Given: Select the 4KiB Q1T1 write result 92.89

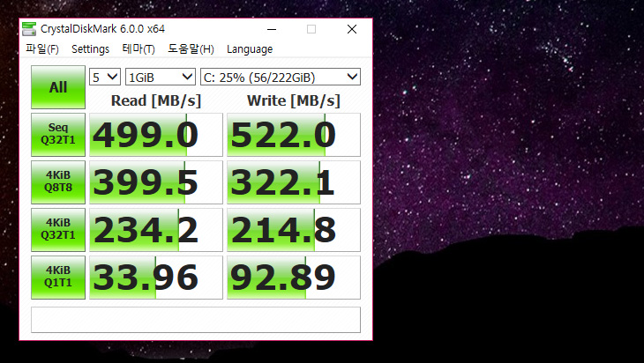Looking at the screenshot, I should pos(294,278).
